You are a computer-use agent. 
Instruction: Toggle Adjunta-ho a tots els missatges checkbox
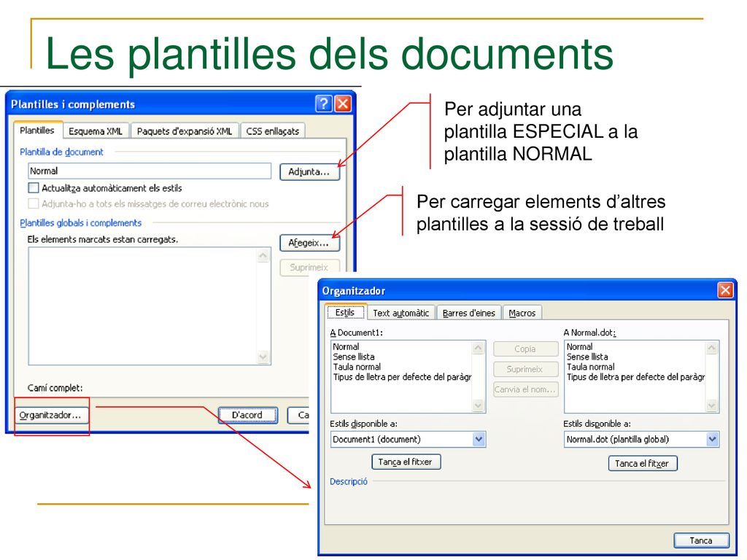click(34, 203)
